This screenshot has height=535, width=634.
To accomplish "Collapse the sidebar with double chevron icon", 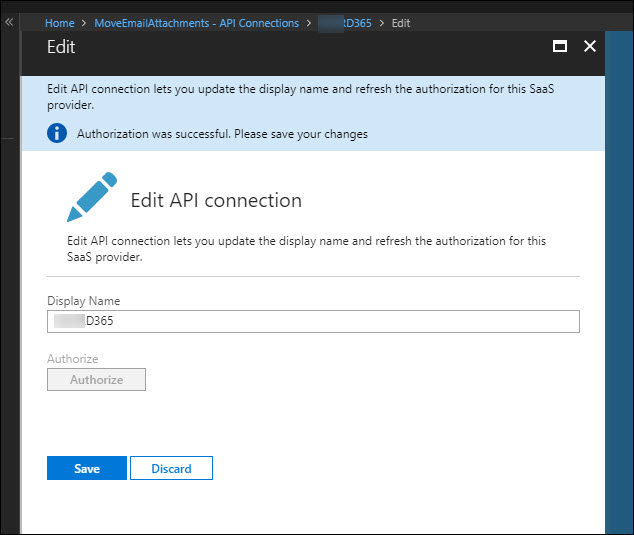I will click(9, 22).
